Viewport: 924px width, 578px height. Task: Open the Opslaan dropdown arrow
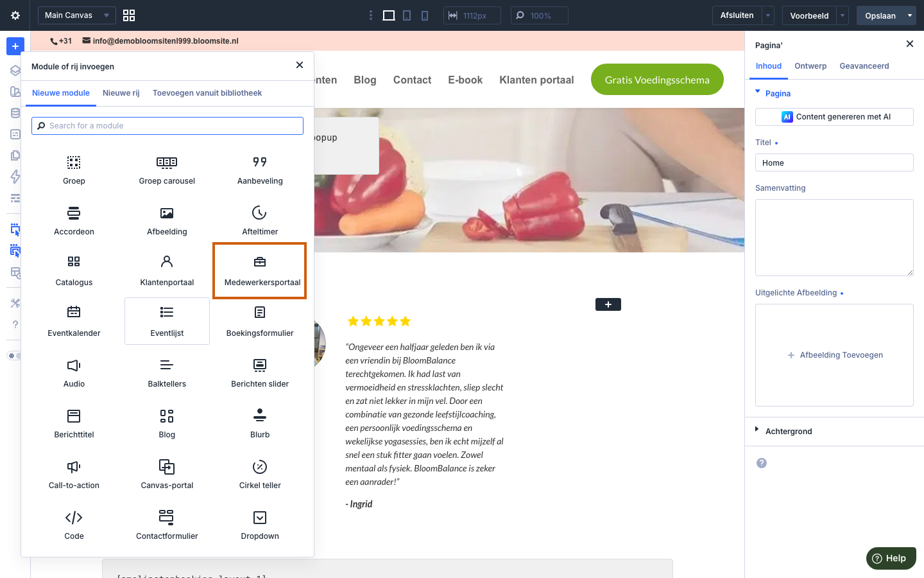click(910, 15)
